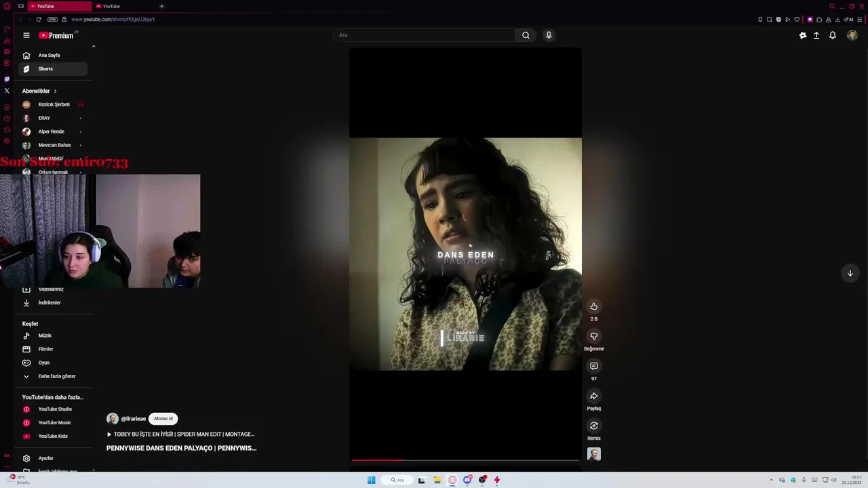Toggle the browser VPN badge
868x488 pixels.
(52, 19)
